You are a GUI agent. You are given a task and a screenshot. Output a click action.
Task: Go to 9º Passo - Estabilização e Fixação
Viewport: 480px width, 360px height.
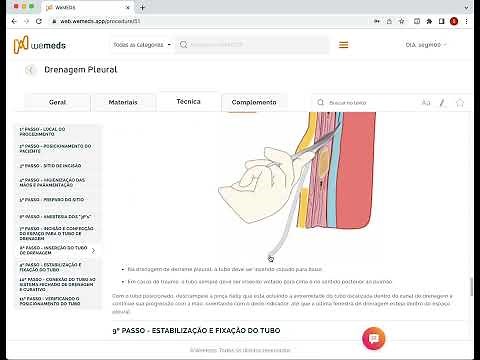tap(57, 267)
